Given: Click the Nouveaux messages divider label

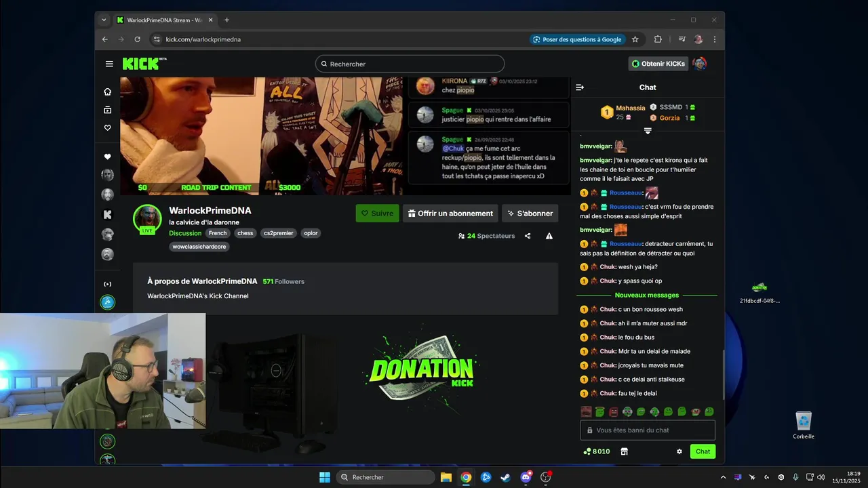Looking at the screenshot, I should coord(647,295).
